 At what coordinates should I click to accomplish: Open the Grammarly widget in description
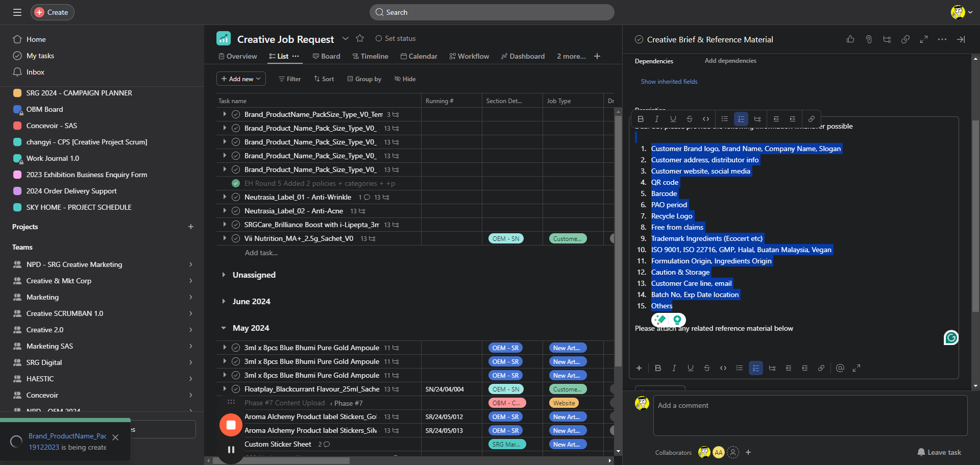951,337
